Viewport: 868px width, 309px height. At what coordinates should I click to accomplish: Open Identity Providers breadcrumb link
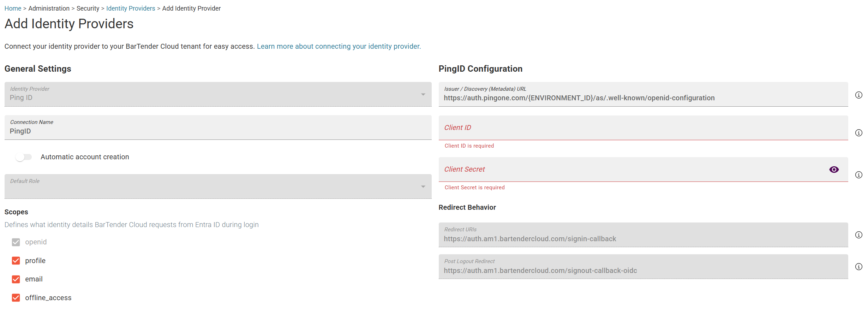131,8
